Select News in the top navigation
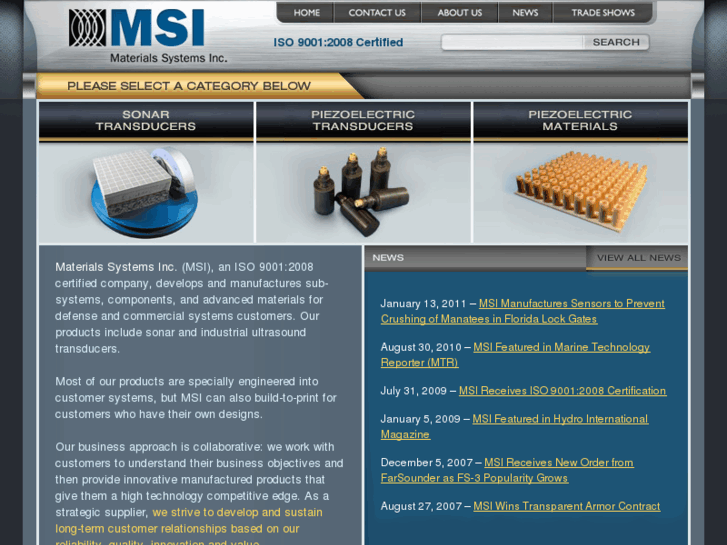The image size is (727, 545). tap(525, 13)
